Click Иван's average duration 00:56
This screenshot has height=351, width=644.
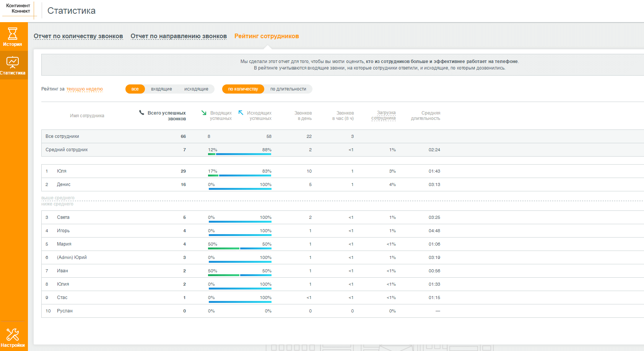[x=434, y=271]
